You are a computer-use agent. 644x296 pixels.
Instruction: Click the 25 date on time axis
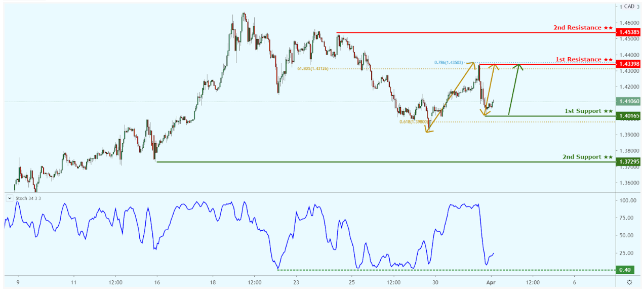tap(351, 283)
